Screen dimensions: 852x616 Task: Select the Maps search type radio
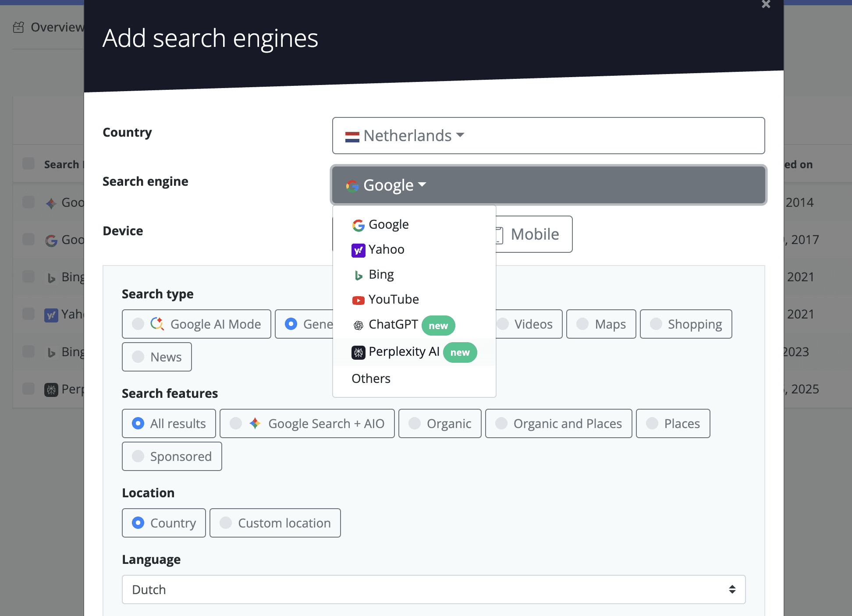pos(582,324)
